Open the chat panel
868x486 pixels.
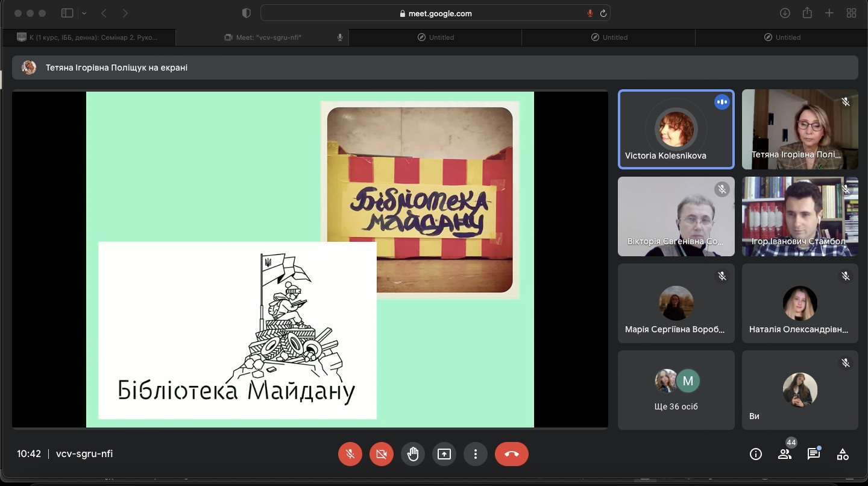pyautogui.click(x=813, y=454)
